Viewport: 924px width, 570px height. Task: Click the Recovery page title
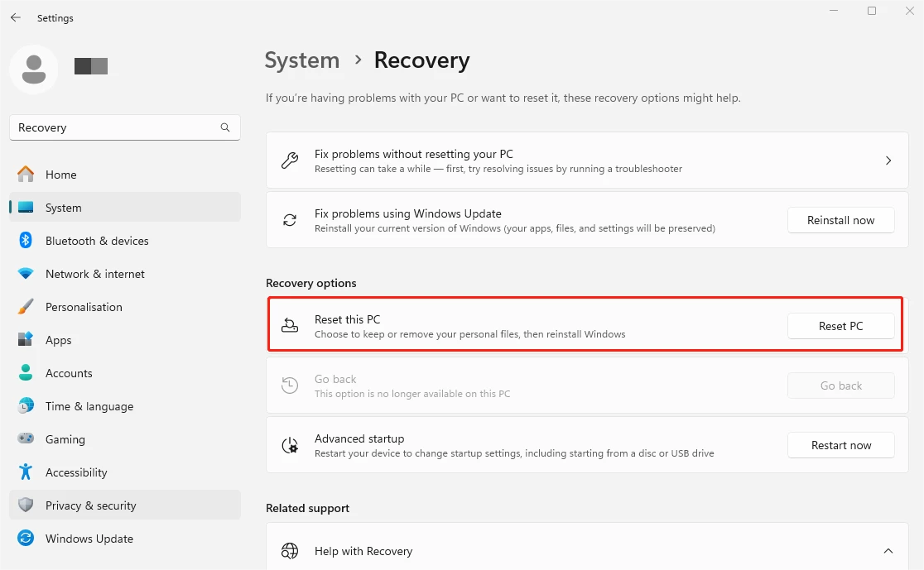[422, 60]
